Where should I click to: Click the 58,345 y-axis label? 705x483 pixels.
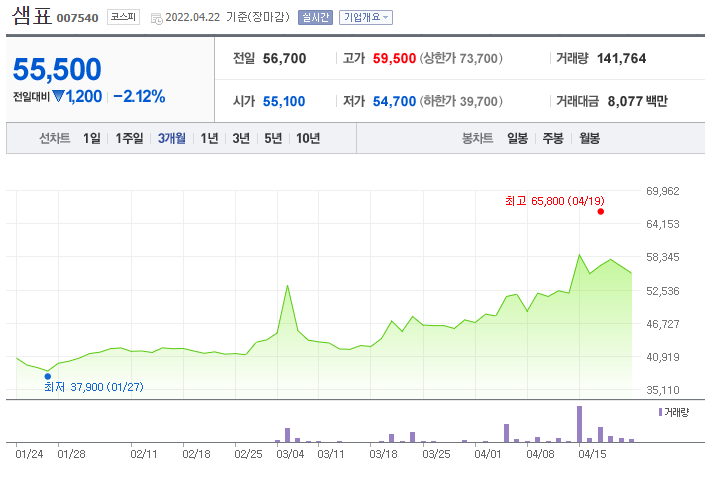(x=663, y=257)
